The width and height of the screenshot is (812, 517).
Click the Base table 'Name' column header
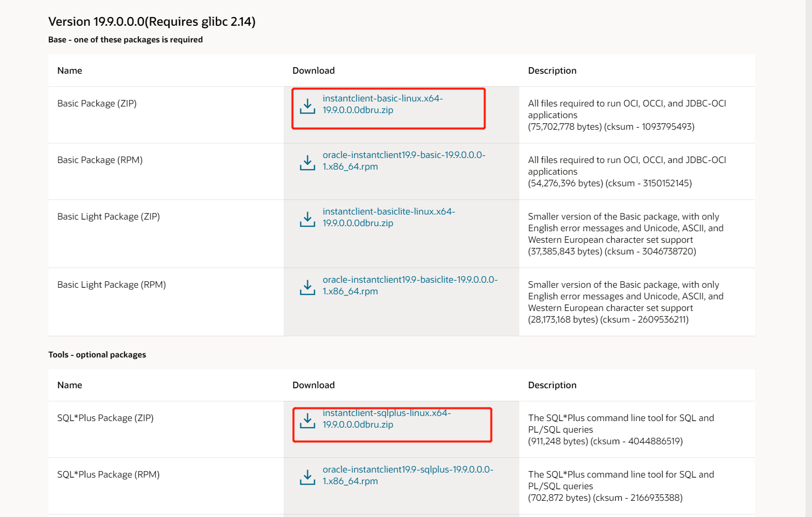(70, 71)
